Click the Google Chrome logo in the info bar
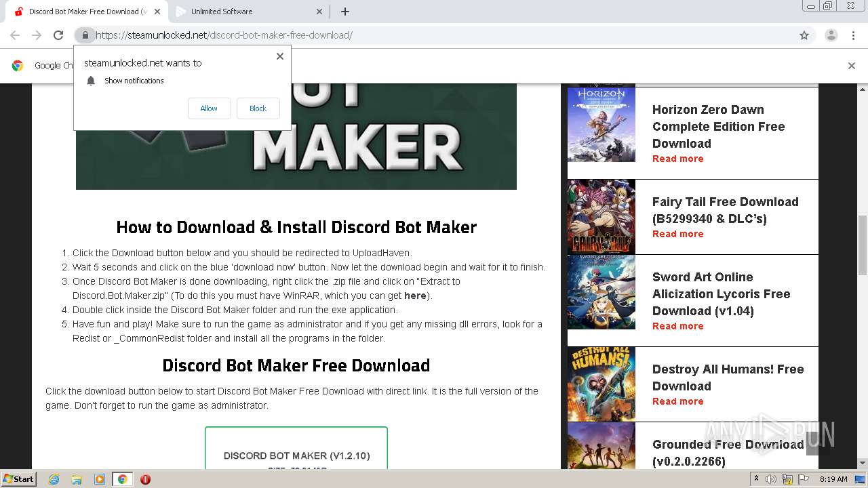Image resolution: width=868 pixels, height=488 pixels. (18, 66)
